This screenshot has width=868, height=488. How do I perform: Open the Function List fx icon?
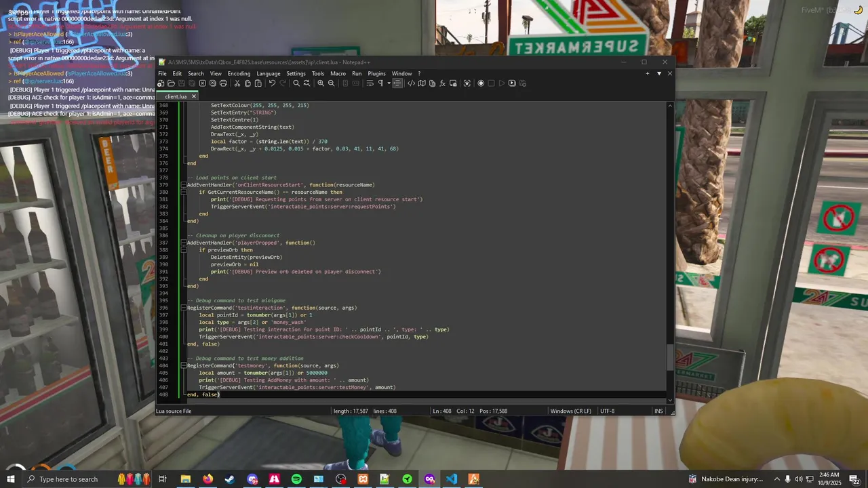443,83
